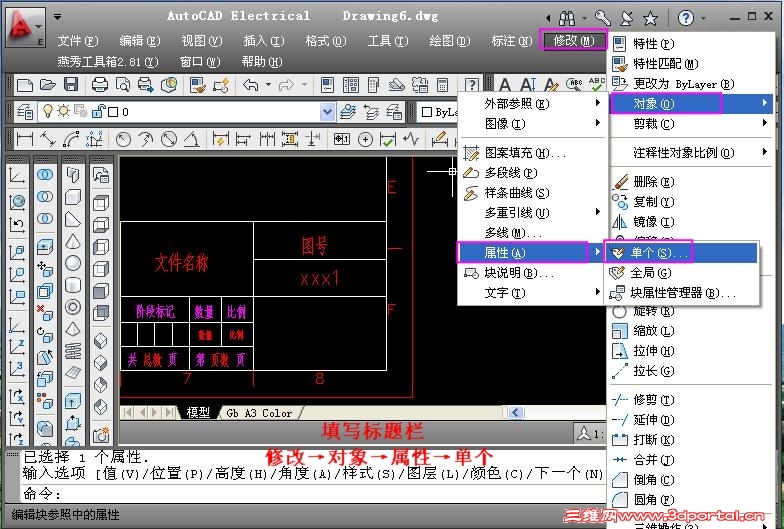Viewport: 784px width, 529px height.
Task: Expand the 文字(T) submenu arrow
Action: (598, 292)
